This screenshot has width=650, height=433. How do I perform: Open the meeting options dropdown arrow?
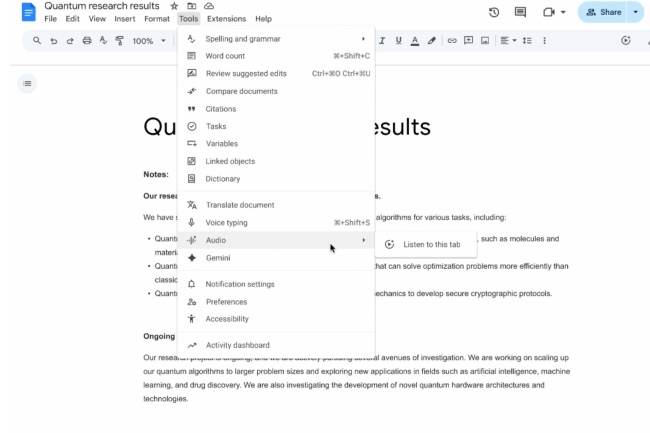pyautogui.click(x=563, y=12)
